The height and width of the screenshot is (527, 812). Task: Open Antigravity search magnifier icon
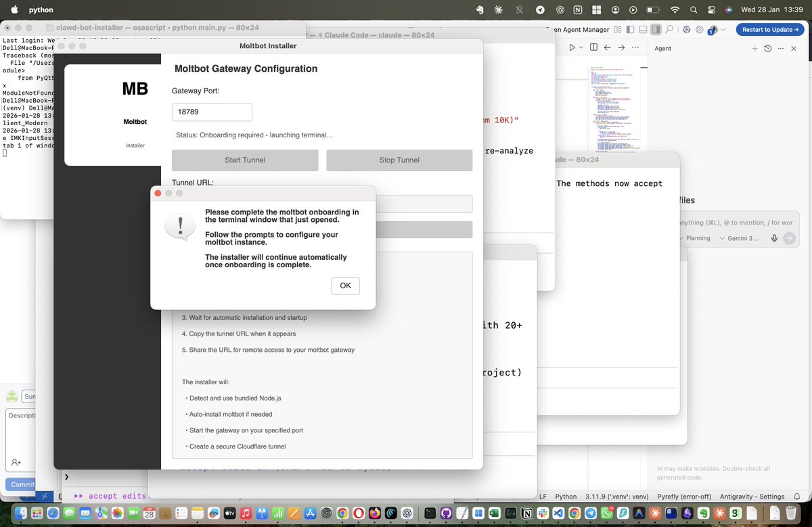click(669, 30)
